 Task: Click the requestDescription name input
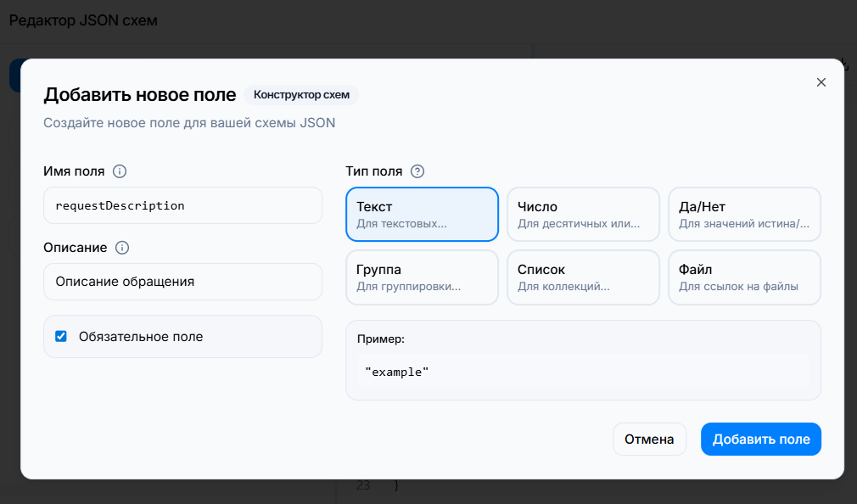pyautogui.click(x=182, y=205)
